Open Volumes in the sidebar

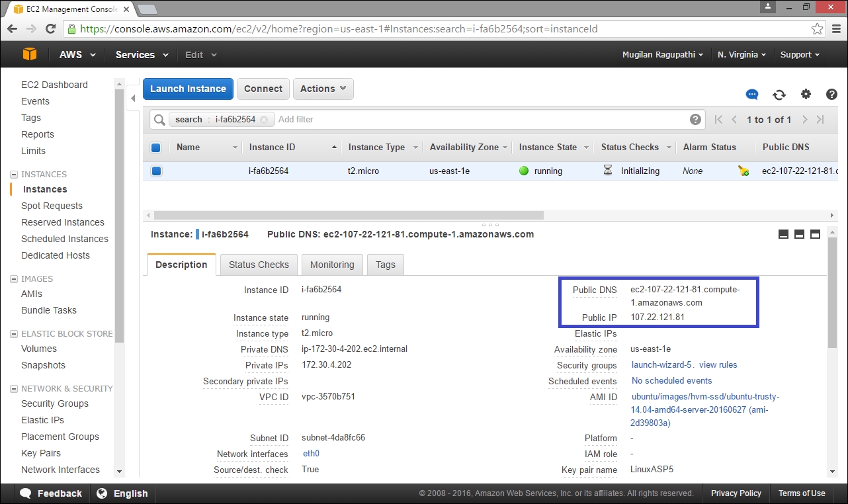[x=39, y=349]
